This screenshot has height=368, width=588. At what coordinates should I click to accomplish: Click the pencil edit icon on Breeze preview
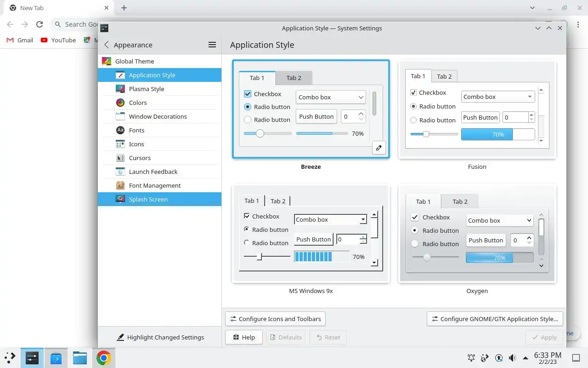click(379, 148)
